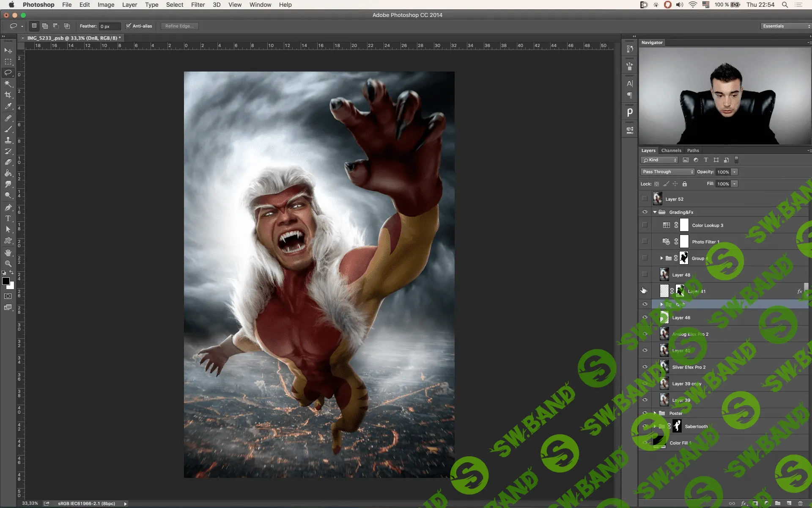
Task: Click the lock all layer icon
Action: pos(685,184)
